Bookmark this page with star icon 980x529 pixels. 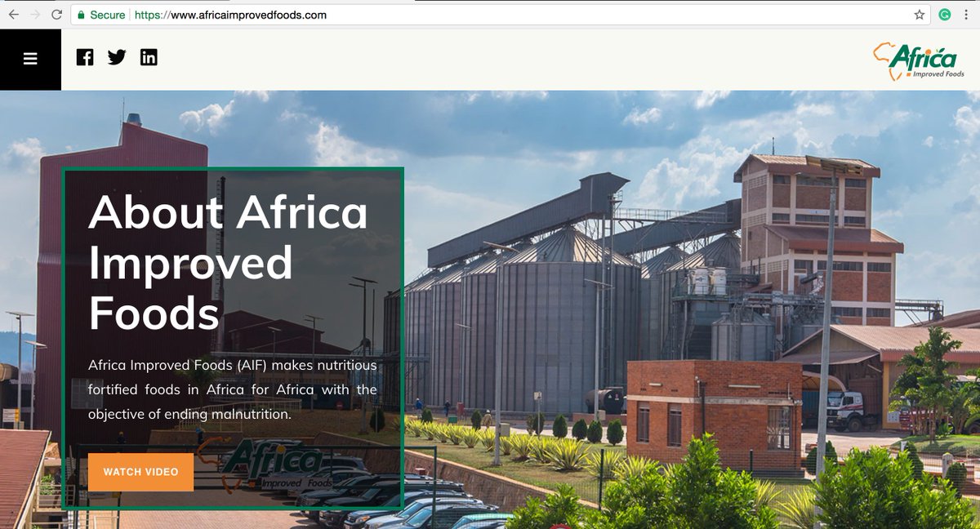[x=920, y=15]
